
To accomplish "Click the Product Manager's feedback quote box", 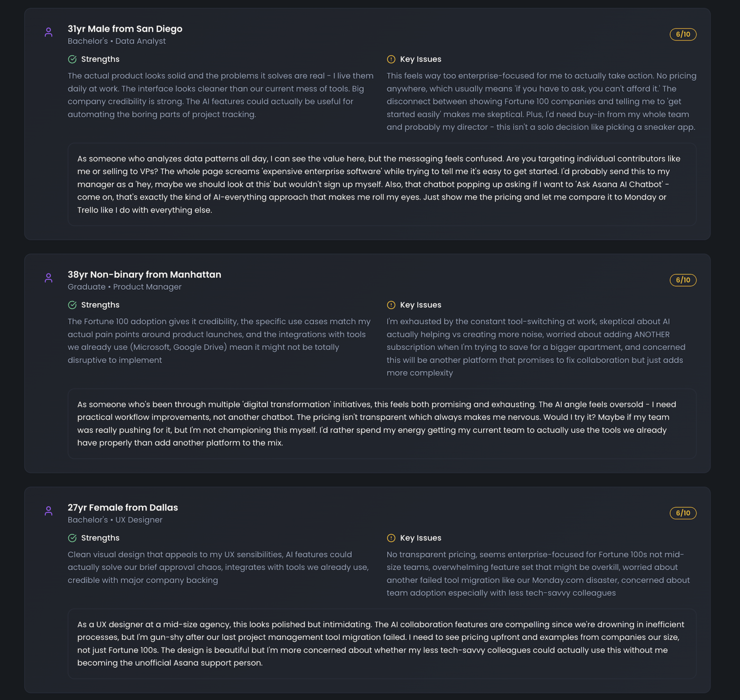I will (x=381, y=423).
